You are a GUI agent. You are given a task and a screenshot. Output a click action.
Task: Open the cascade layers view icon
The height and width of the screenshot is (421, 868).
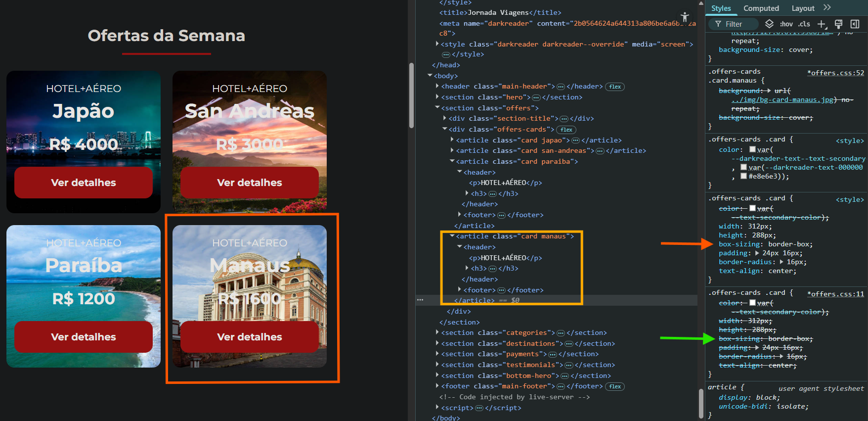769,24
